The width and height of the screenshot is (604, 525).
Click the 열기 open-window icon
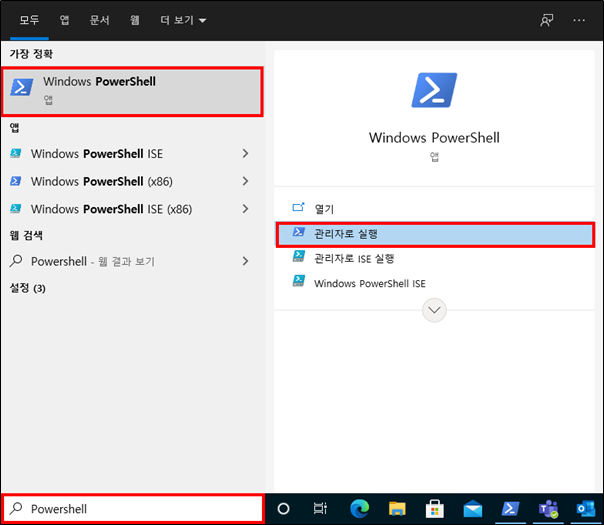tap(299, 208)
